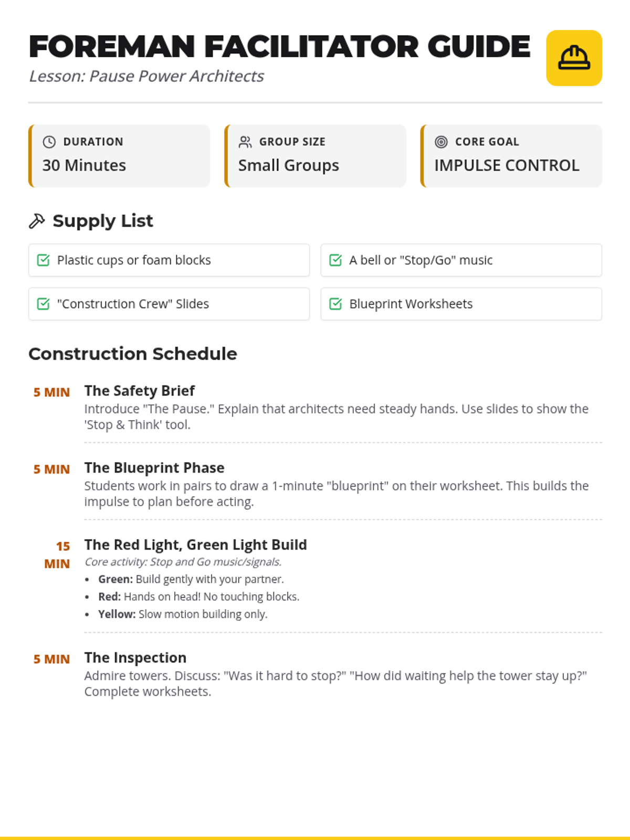
Task: Toggle the Construction Crew Slides checkbox
Action: click(x=44, y=304)
